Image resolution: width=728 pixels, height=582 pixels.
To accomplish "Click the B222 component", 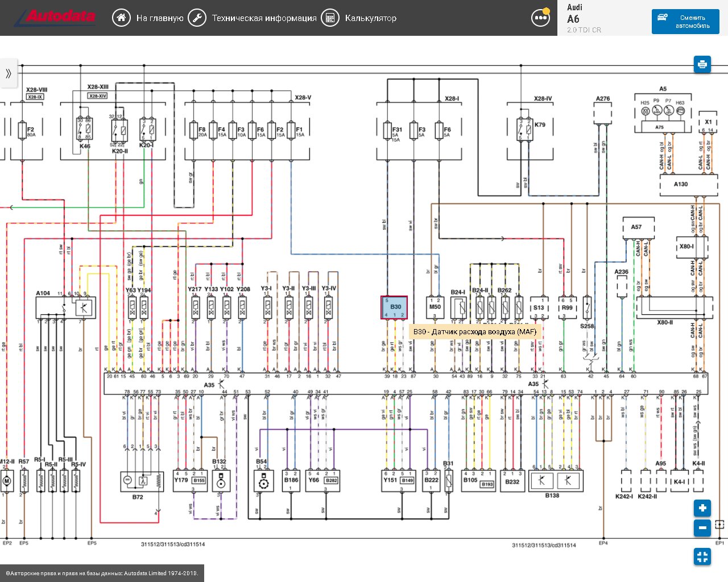I will 432,480.
